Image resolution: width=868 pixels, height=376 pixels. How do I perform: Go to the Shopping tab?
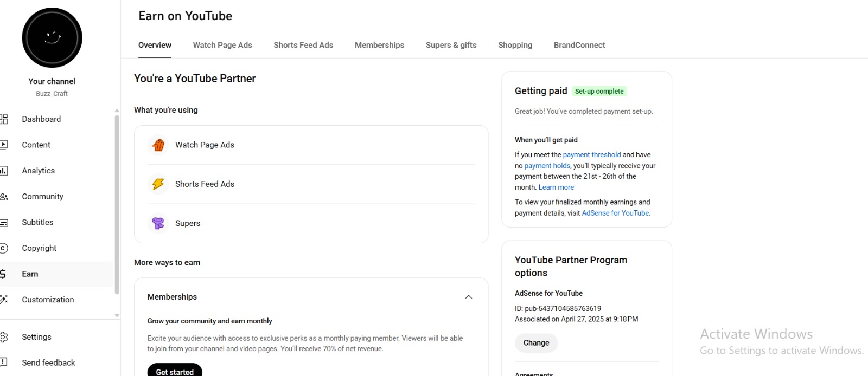(x=515, y=45)
